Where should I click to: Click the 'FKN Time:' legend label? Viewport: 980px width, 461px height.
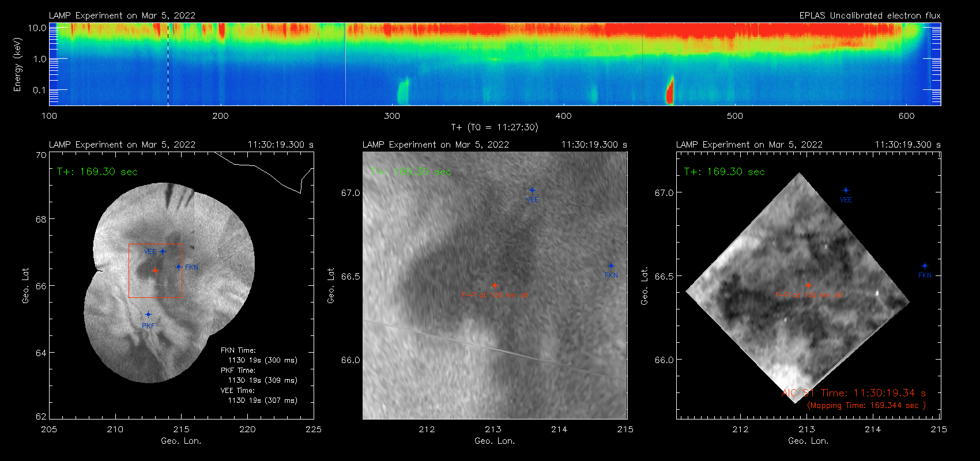point(238,350)
